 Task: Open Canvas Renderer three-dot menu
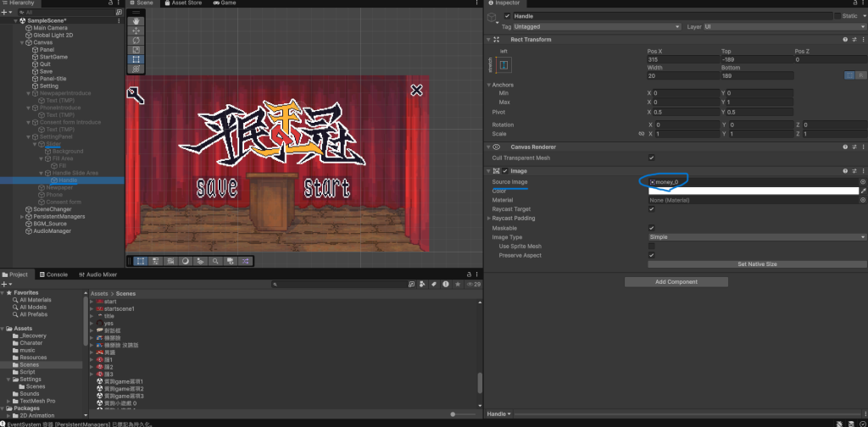[863, 147]
